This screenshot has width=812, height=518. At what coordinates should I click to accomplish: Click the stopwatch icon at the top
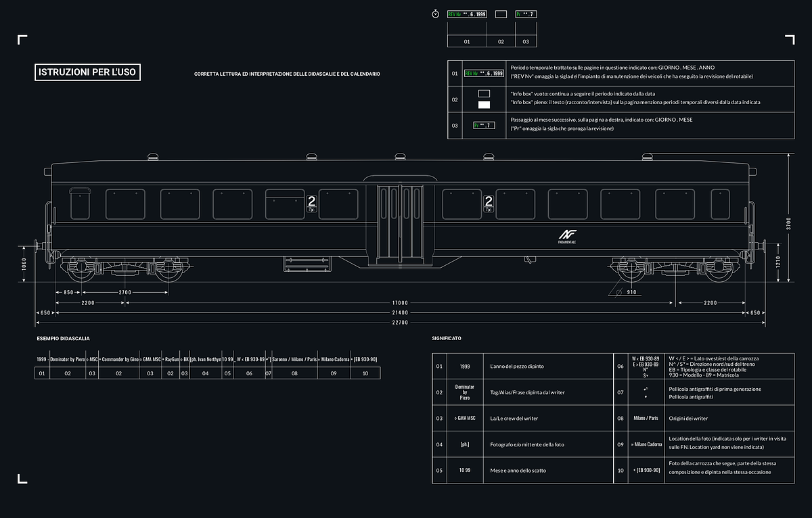tap(436, 14)
